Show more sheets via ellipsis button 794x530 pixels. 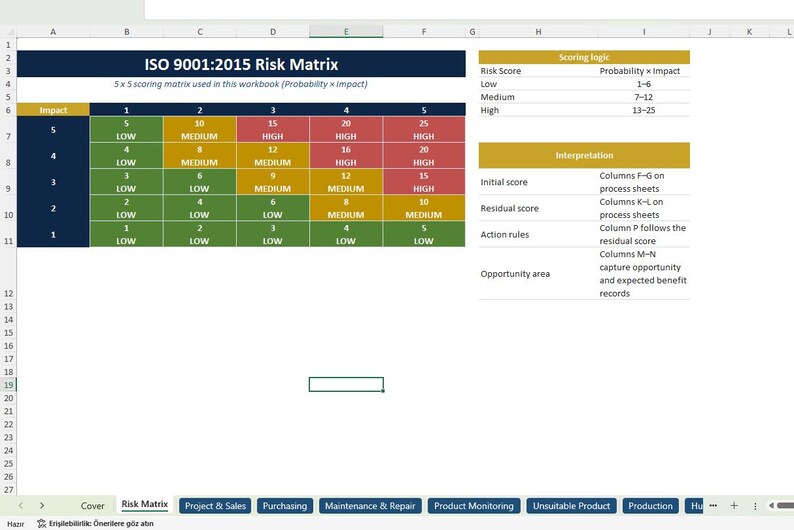(x=713, y=506)
